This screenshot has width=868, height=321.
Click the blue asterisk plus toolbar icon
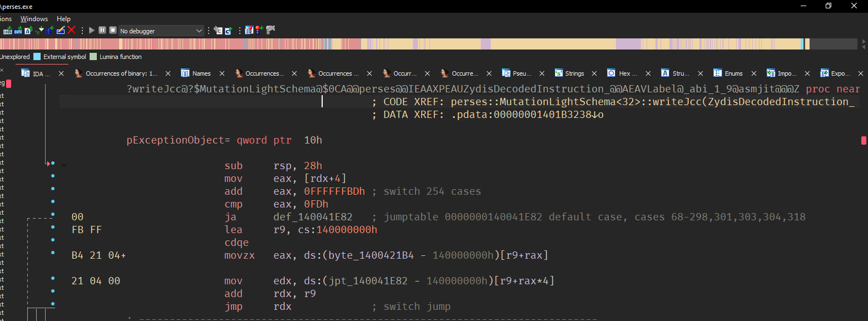pyautogui.click(x=50, y=30)
